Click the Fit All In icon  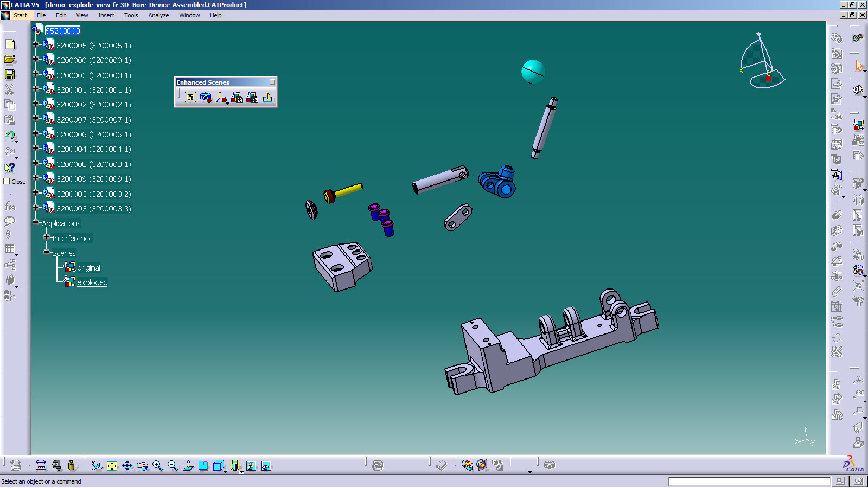[x=112, y=466]
